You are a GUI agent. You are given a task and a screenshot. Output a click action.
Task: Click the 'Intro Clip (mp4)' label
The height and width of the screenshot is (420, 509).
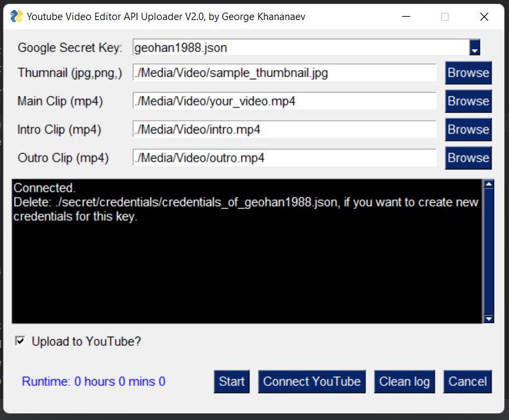coord(59,130)
